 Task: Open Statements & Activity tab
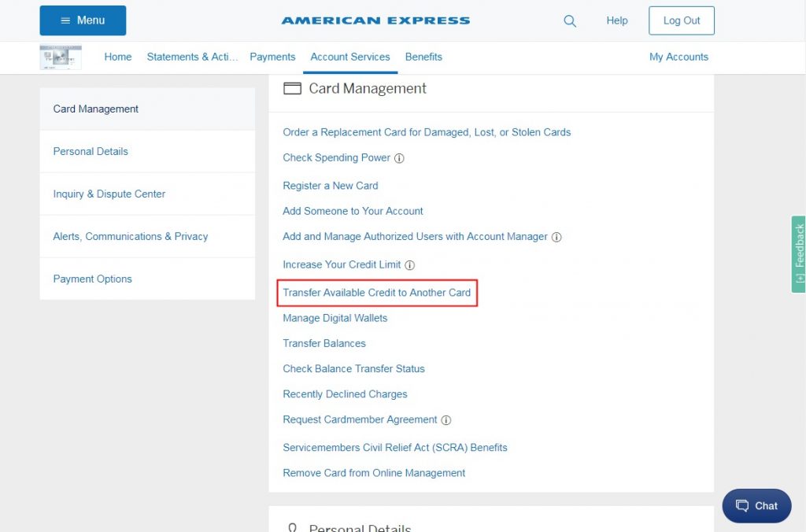[x=192, y=57]
